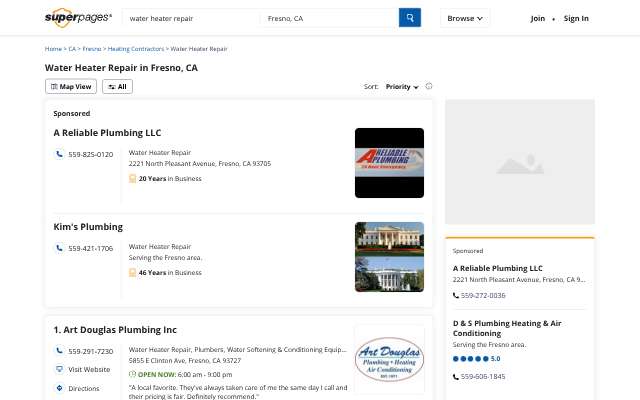Open A Reliable Plumbing LLC main listing title

point(107,133)
